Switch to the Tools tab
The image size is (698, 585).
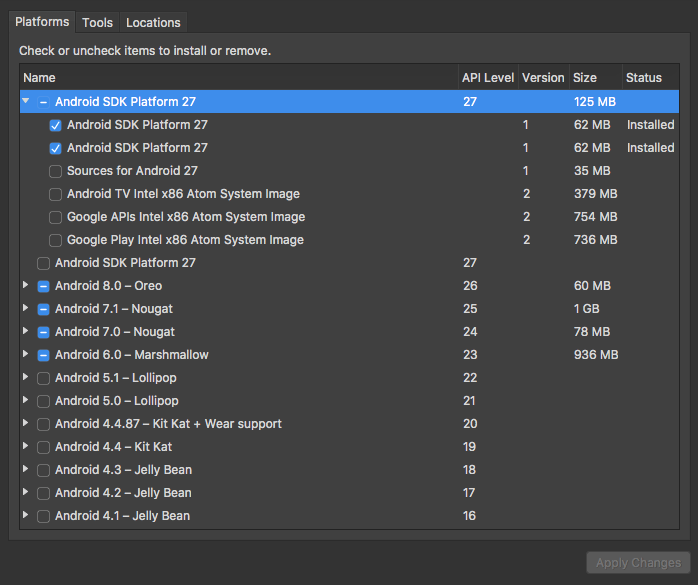click(x=97, y=22)
